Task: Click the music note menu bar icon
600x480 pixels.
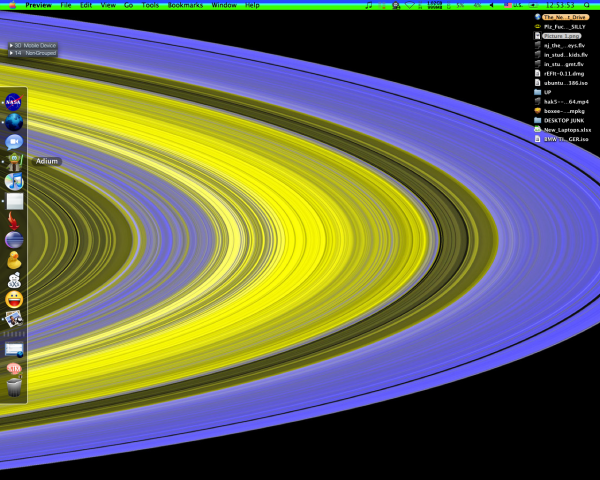Action: 368,5
